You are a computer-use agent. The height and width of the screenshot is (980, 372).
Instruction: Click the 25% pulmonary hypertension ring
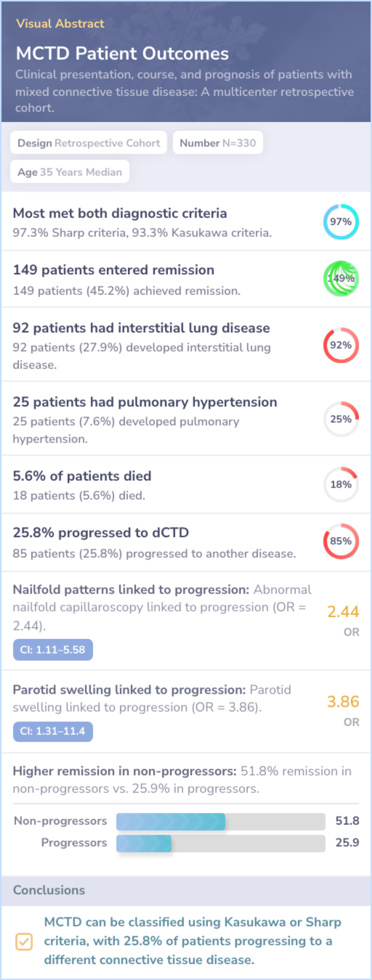point(341,419)
